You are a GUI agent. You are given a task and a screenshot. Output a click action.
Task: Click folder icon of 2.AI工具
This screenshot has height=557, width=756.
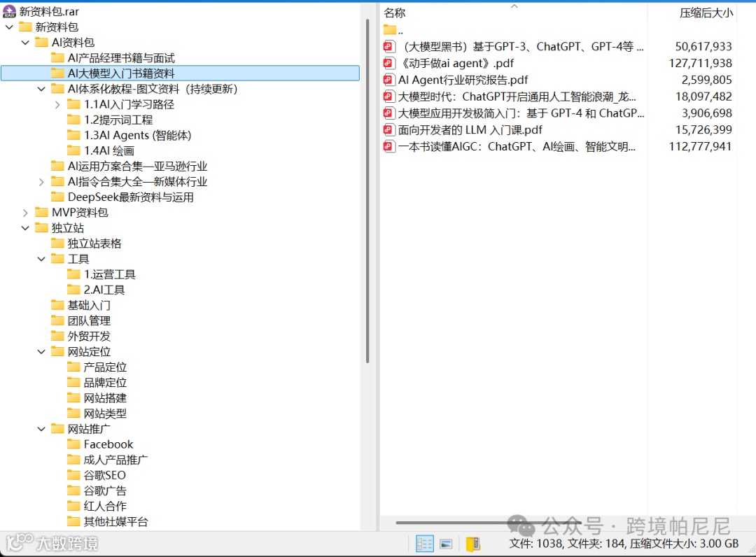[73, 289]
